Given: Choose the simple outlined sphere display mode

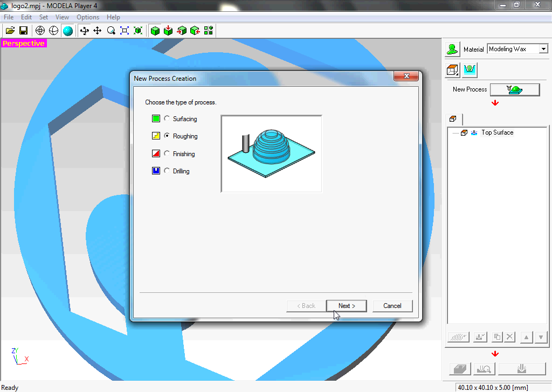Looking at the screenshot, I should 53,31.
